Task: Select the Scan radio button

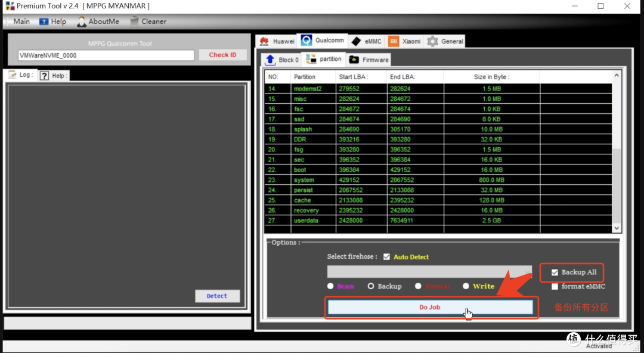Action: pos(330,286)
